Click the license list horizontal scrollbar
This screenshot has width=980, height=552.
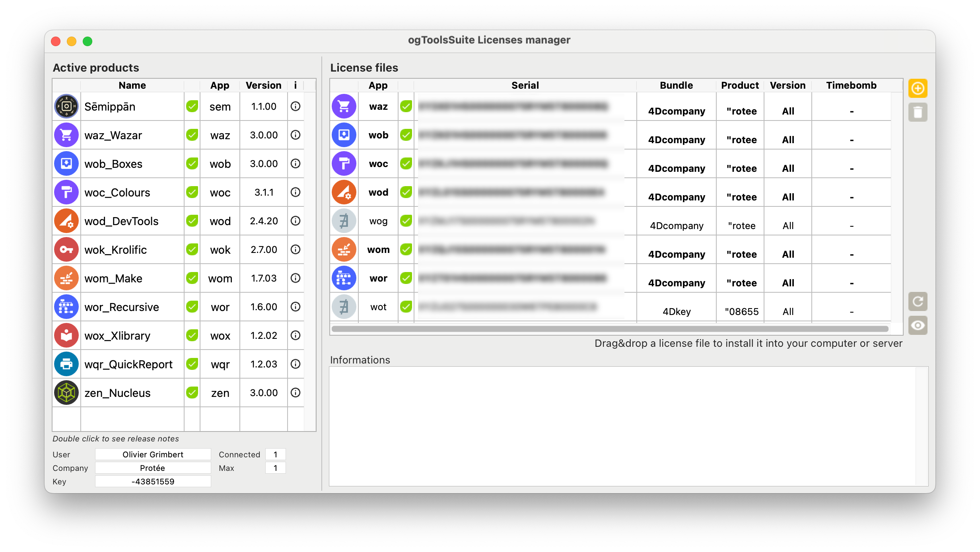click(x=610, y=329)
